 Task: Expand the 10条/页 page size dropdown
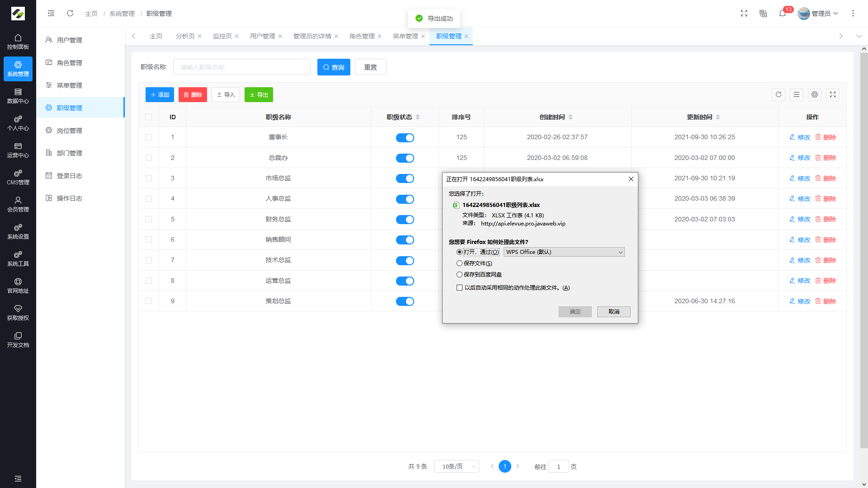[x=456, y=466]
